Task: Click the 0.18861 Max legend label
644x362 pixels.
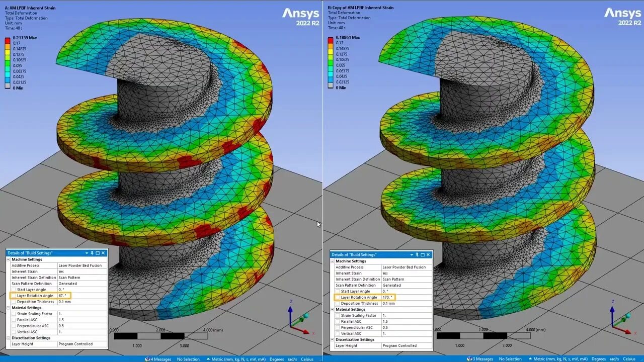Action: [x=348, y=38]
